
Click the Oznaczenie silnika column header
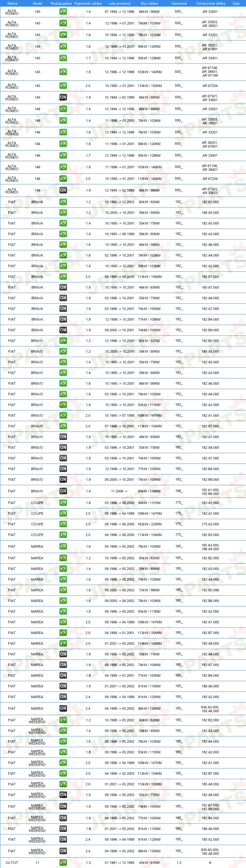[210, 3]
